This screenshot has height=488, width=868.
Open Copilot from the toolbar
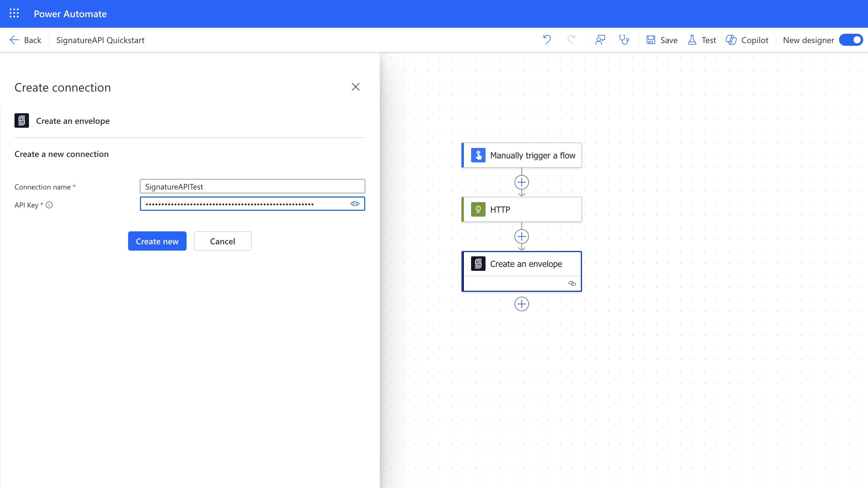click(747, 40)
